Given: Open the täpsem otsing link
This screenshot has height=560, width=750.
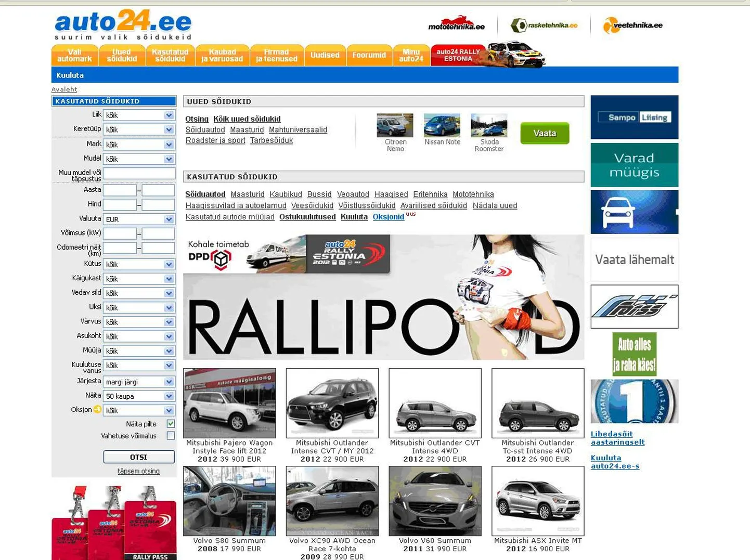Looking at the screenshot, I should 138,471.
